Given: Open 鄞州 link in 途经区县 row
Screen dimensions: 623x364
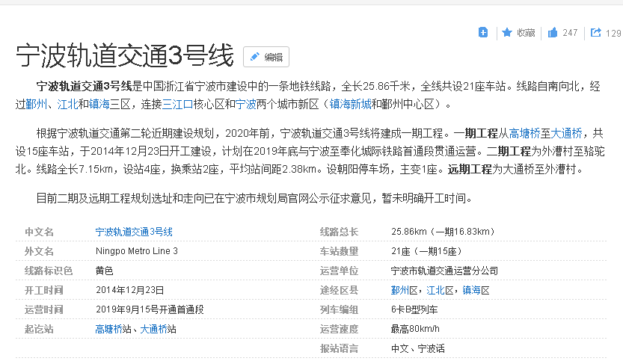Looking at the screenshot, I should pos(399,290).
